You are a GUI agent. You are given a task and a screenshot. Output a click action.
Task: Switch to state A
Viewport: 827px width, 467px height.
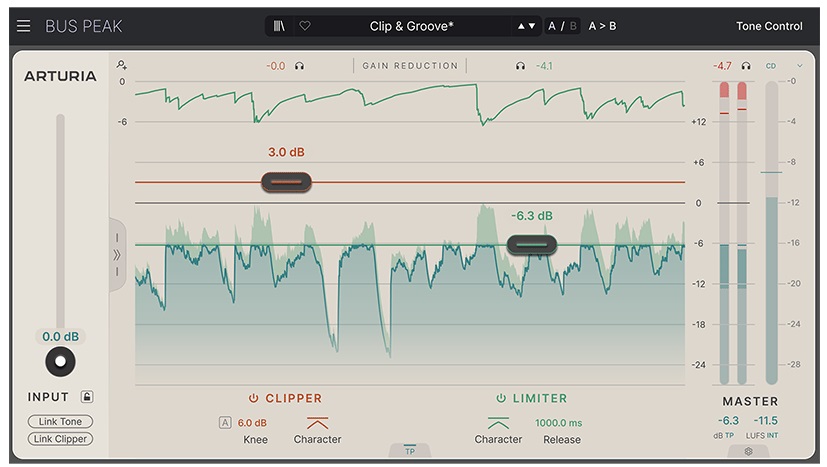[x=552, y=26]
